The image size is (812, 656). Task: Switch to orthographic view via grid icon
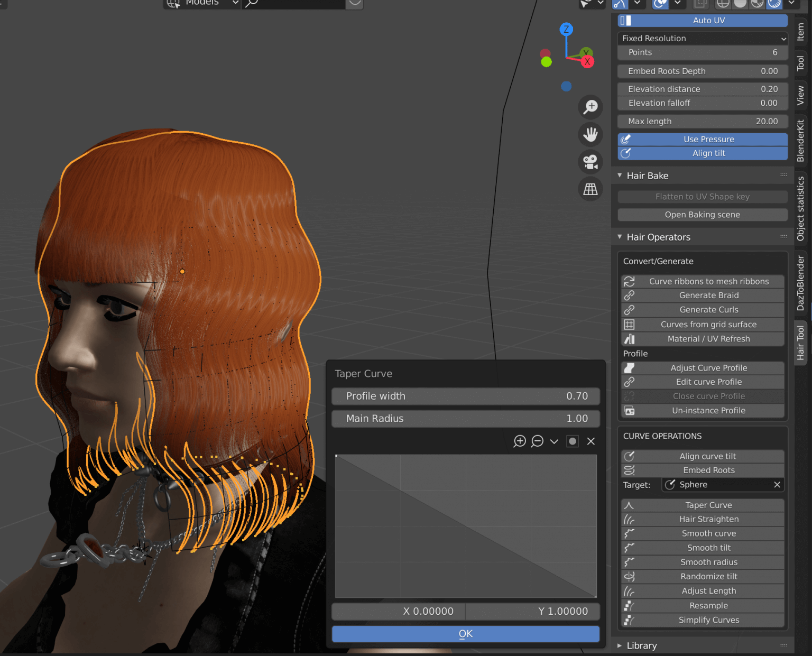pos(590,189)
